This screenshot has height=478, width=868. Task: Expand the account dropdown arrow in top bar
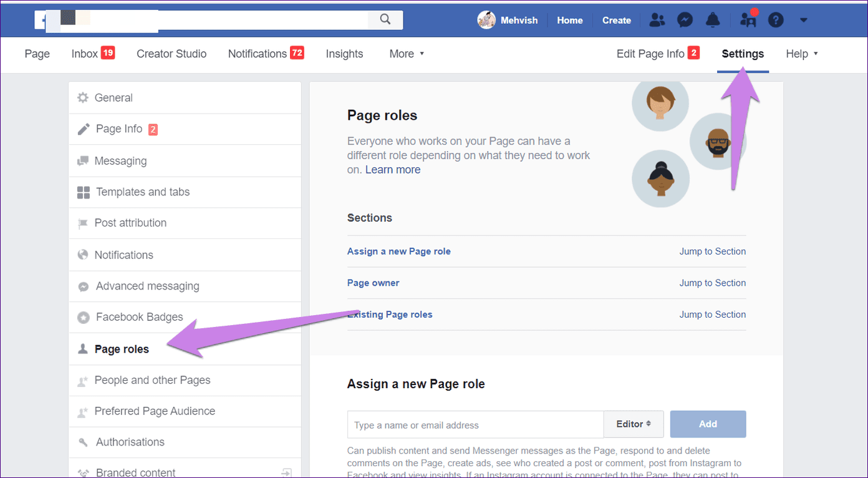pyautogui.click(x=803, y=20)
